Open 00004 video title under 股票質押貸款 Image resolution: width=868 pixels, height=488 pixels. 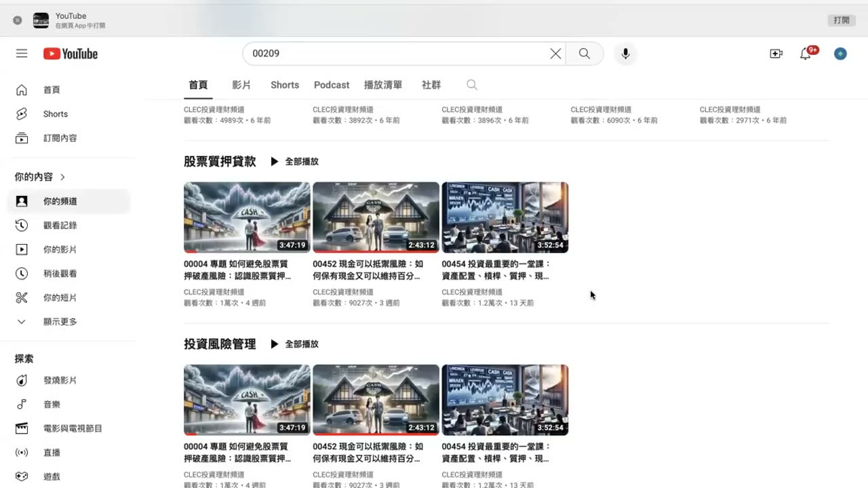click(x=237, y=270)
